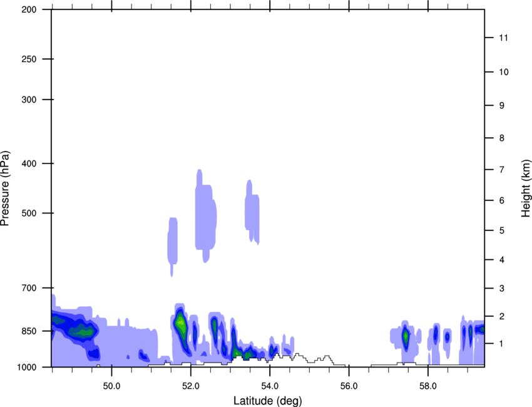Select the 850 pressure tick label

pos(29,331)
